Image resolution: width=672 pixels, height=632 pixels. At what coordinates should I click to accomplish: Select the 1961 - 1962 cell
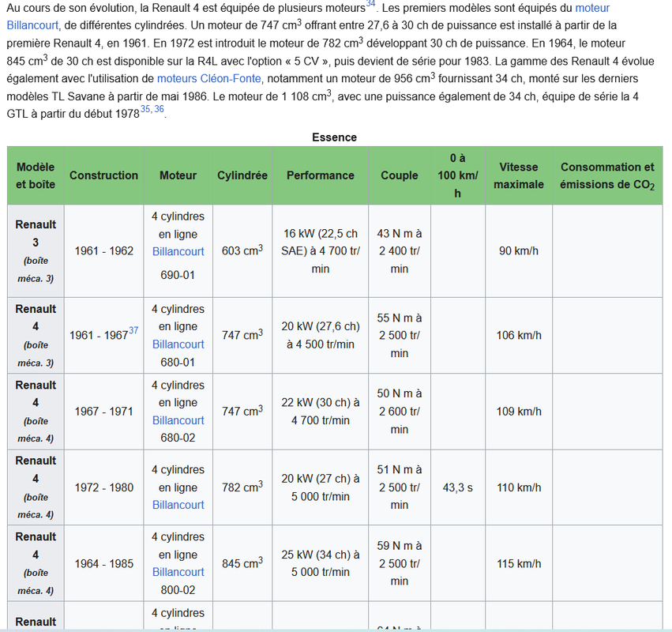(x=103, y=251)
